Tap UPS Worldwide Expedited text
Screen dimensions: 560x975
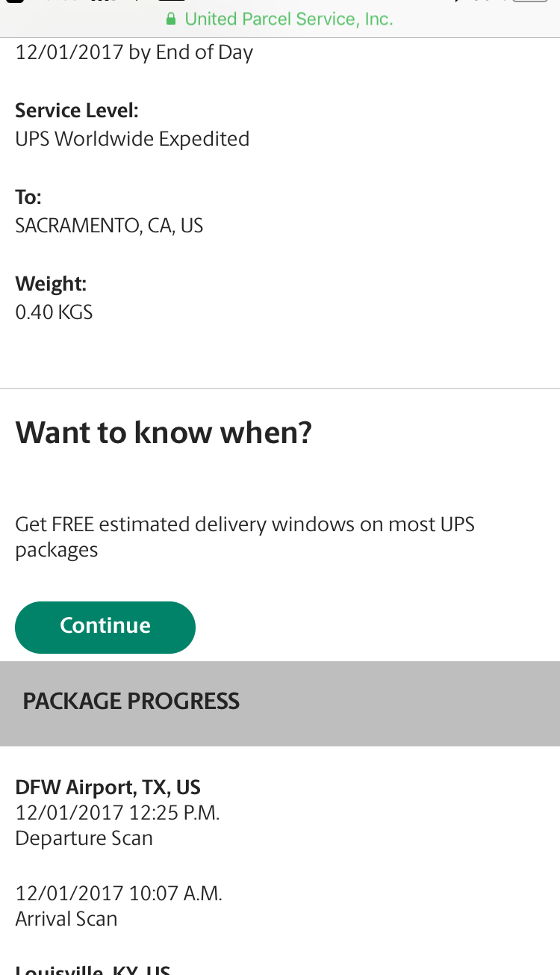tap(132, 139)
